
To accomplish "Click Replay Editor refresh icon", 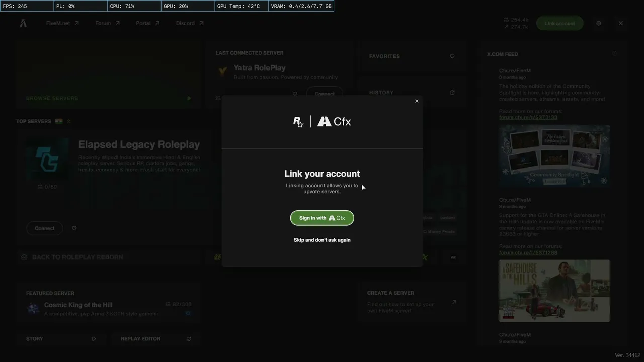I will [x=189, y=339].
